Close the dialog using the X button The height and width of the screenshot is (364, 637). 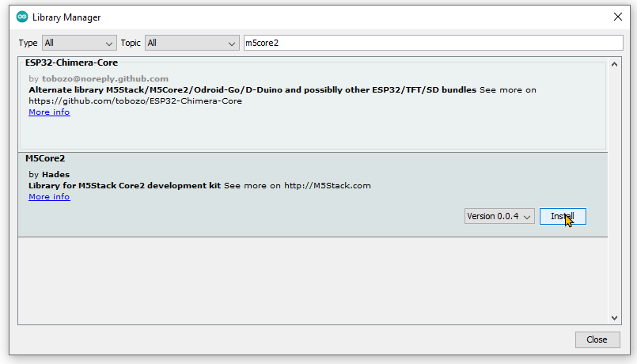(617, 17)
